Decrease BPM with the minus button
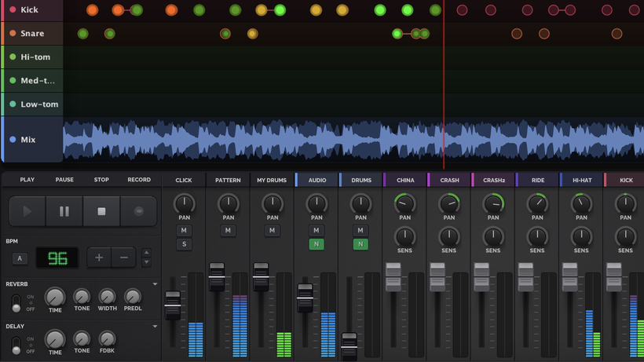The width and height of the screenshot is (644, 362). pyautogui.click(x=123, y=258)
